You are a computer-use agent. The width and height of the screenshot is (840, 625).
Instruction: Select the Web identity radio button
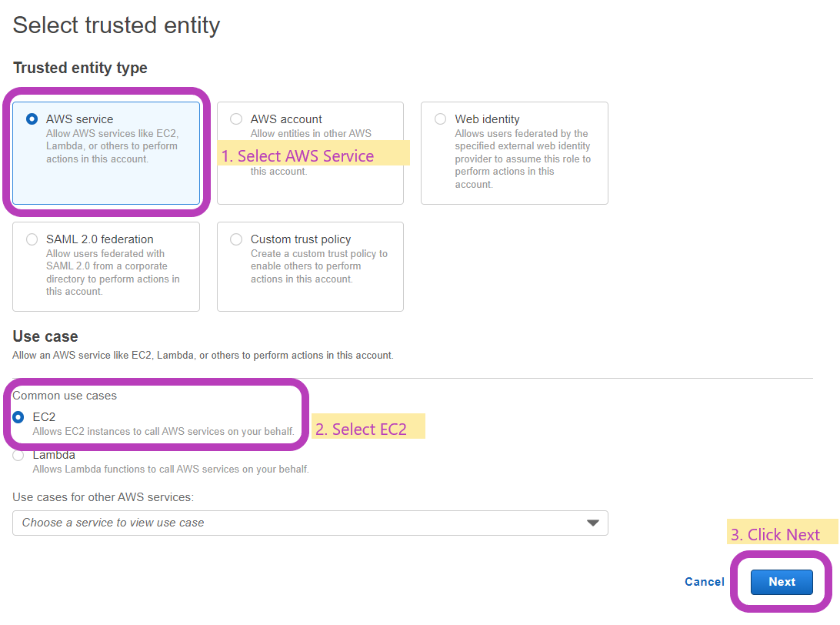440,119
